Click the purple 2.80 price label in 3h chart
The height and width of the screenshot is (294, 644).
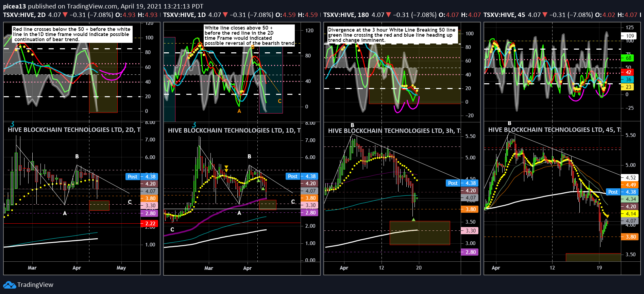(470, 252)
